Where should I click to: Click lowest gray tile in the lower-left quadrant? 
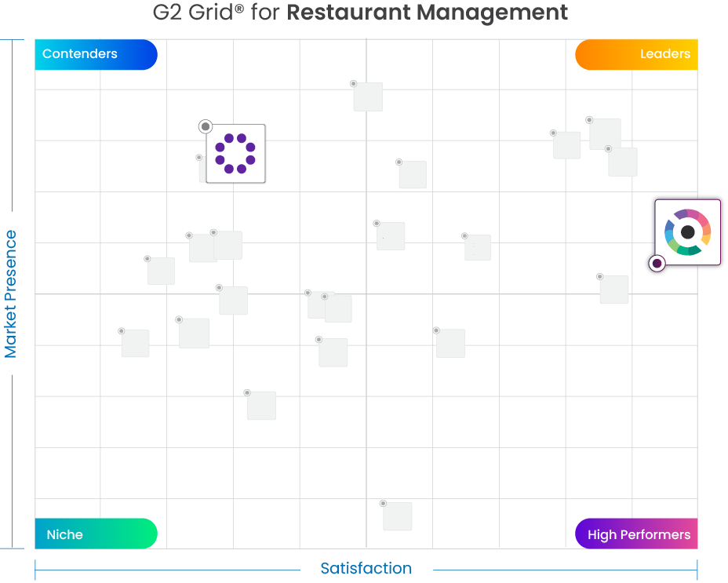(x=262, y=406)
